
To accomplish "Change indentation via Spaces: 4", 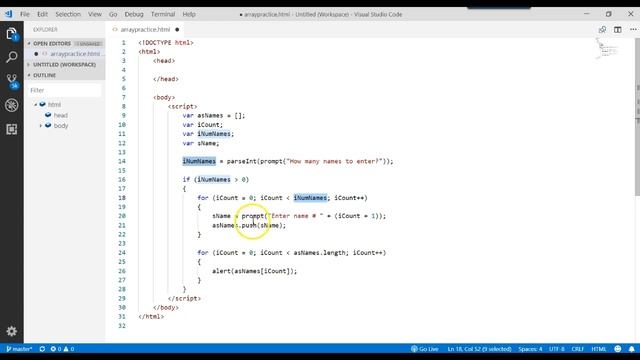I will click(x=530, y=349).
